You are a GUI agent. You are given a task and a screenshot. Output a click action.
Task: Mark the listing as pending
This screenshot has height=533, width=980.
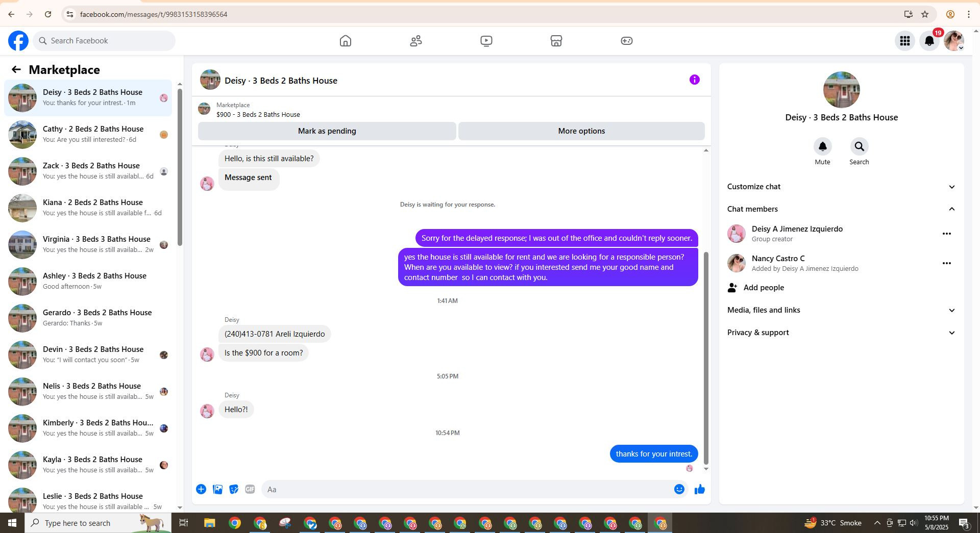[x=327, y=131]
